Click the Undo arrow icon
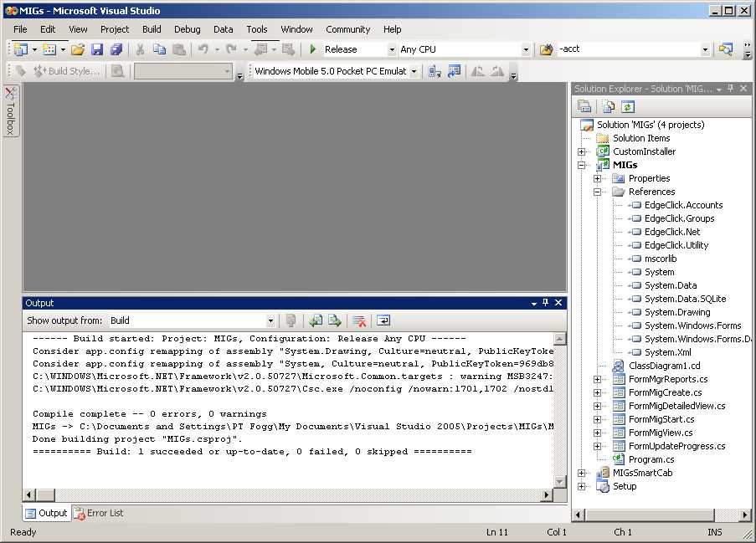This screenshot has width=756, height=543. click(203, 49)
